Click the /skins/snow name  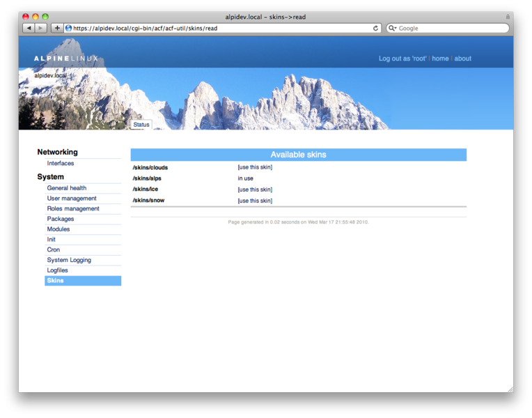(148, 201)
